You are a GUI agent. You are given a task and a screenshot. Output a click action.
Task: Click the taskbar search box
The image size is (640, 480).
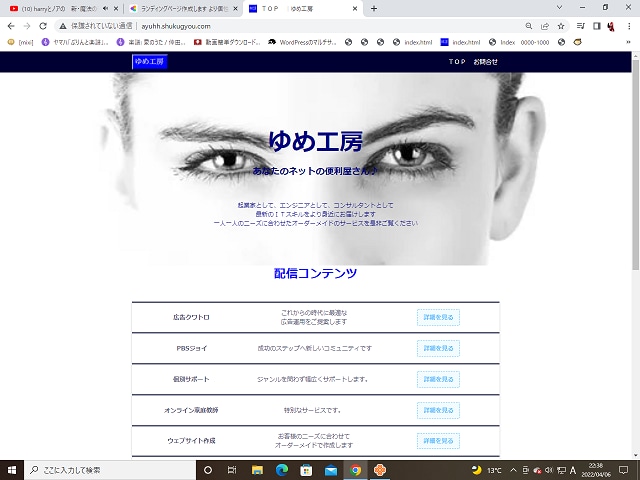(x=110, y=470)
